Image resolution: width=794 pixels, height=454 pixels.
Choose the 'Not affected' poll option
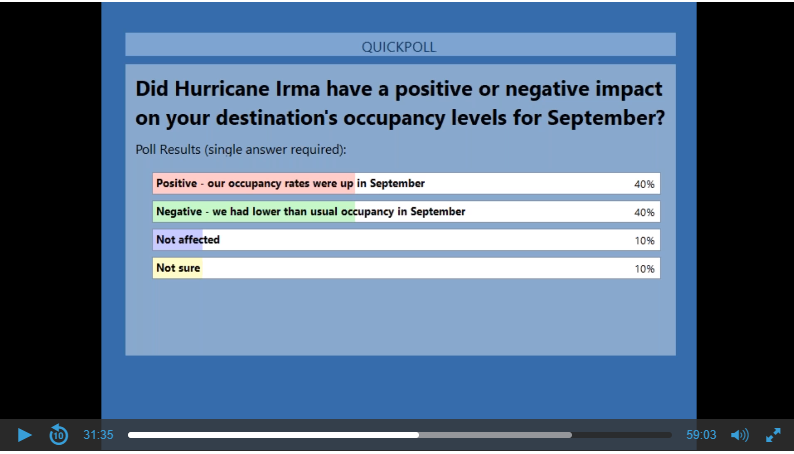coord(188,240)
